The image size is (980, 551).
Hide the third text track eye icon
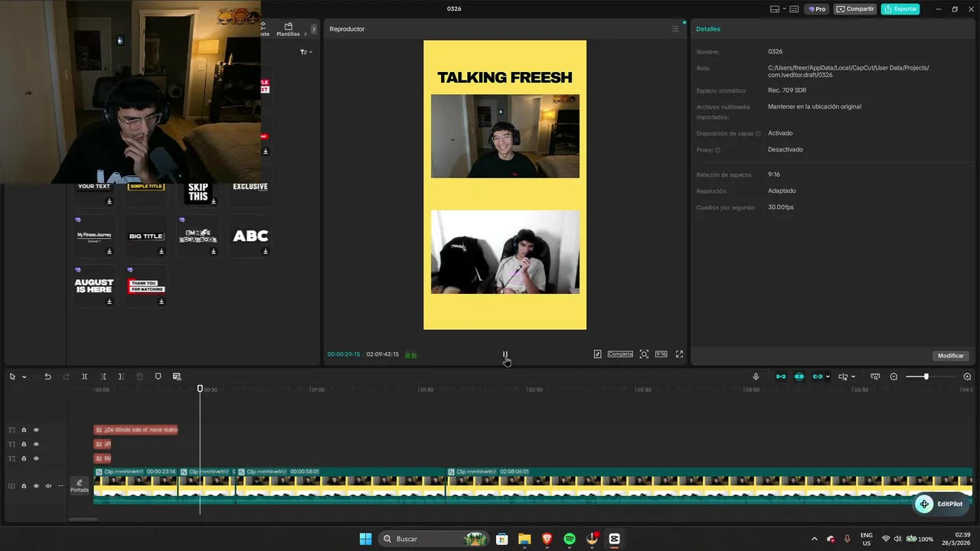point(36,458)
